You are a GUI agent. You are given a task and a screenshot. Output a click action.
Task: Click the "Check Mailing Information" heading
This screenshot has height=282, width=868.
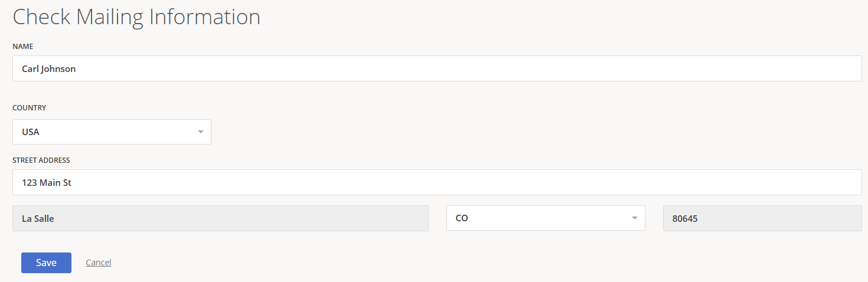[x=136, y=17]
